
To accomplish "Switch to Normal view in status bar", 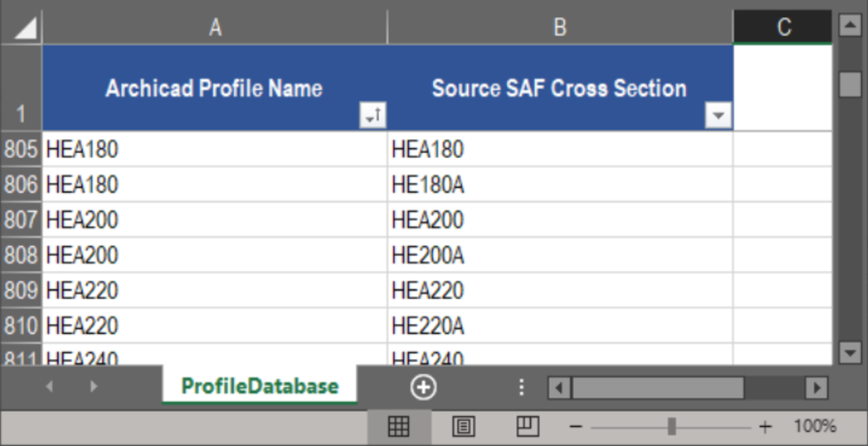I will point(398,426).
